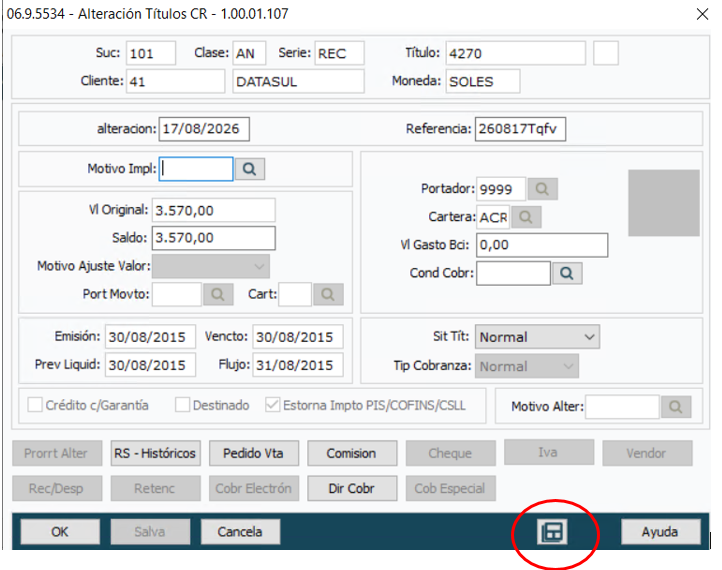Click the Vl Gasto Bci field
The height and width of the screenshot is (570, 722).
542,245
